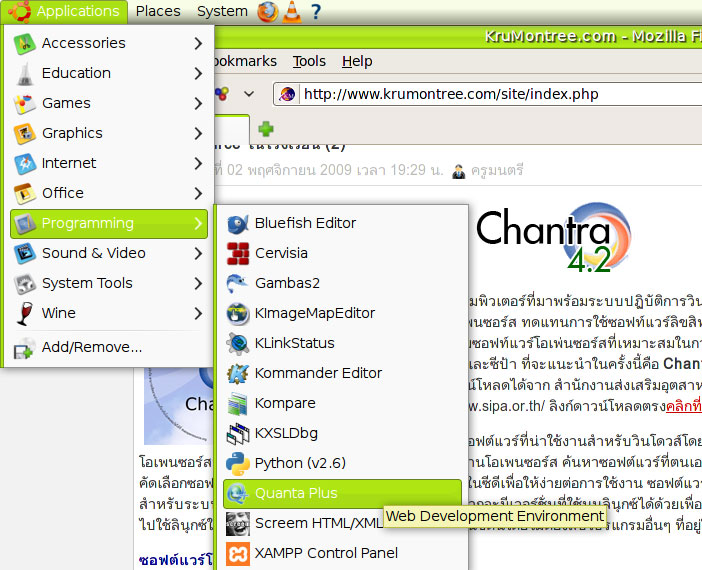702x570 pixels.
Task: Expand the Wine submenu arrow
Action: (198, 313)
